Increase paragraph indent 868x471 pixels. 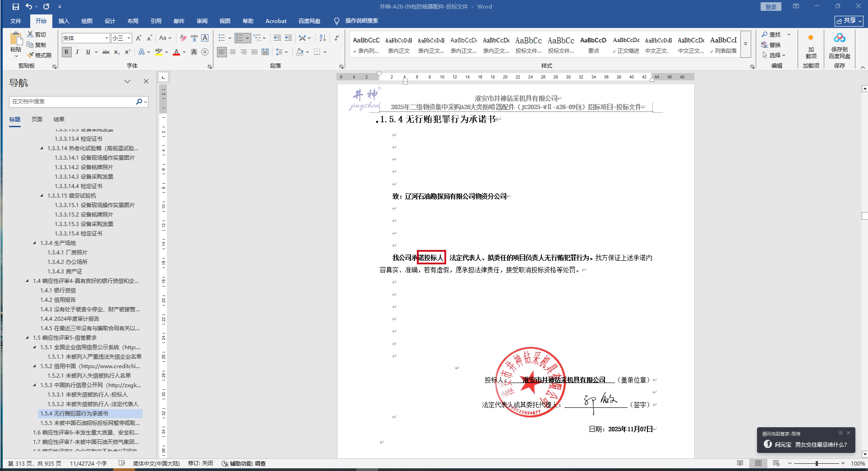point(288,38)
